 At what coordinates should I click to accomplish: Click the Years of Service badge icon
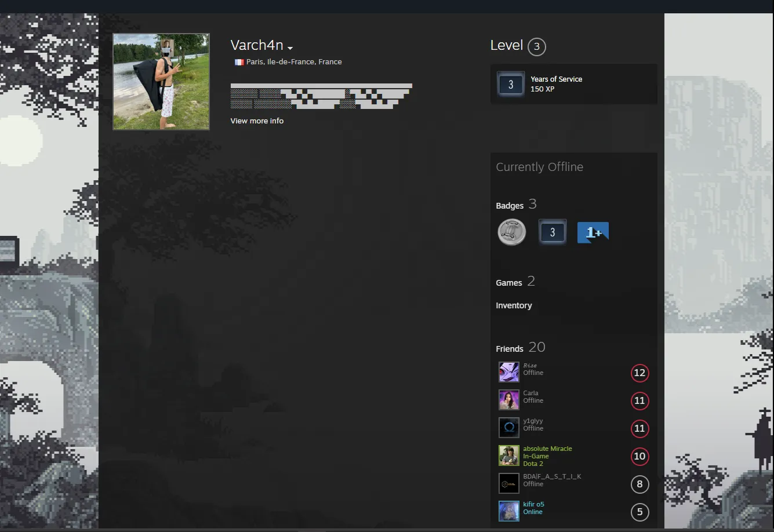point(511,85)
